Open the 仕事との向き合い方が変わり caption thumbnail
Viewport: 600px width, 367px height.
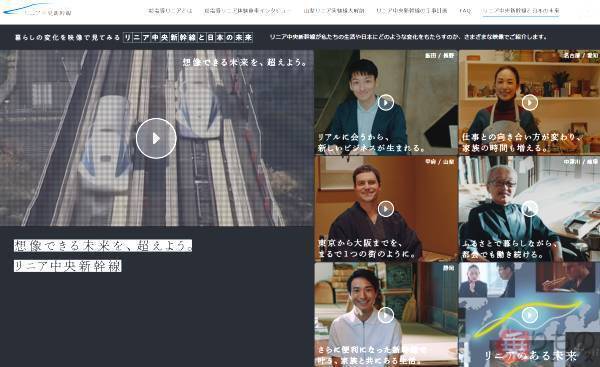[529, 102]
